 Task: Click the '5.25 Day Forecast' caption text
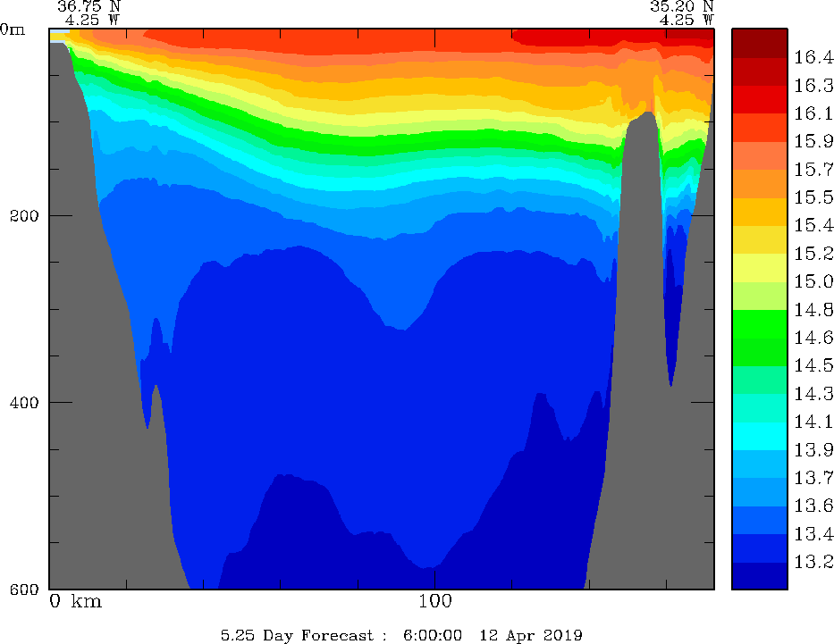click(x=298, y=635)
